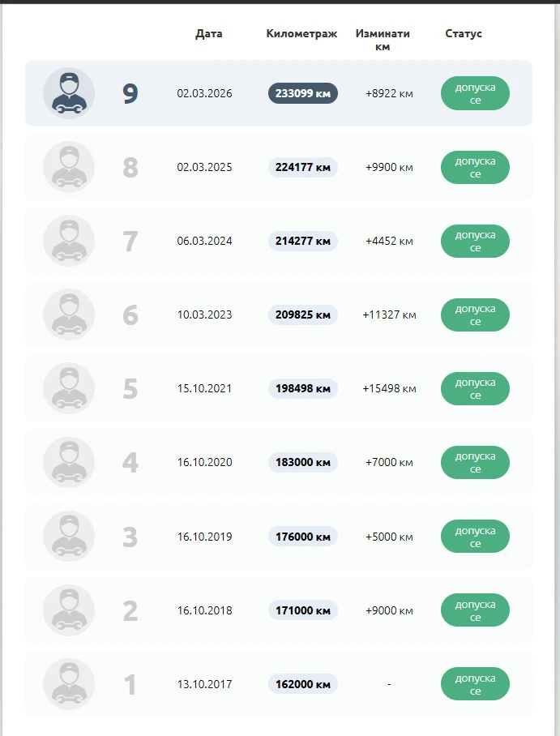
Task: Click the 162000 км mileage badge
Action: (x=303, y=684)
